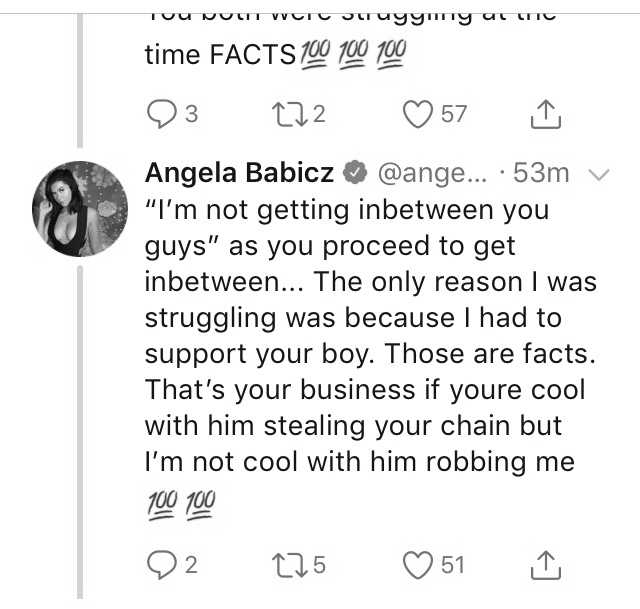Reply to Angela's tweet with 2 replies
Screen dimensions: 640x609
tap(172, 565)
